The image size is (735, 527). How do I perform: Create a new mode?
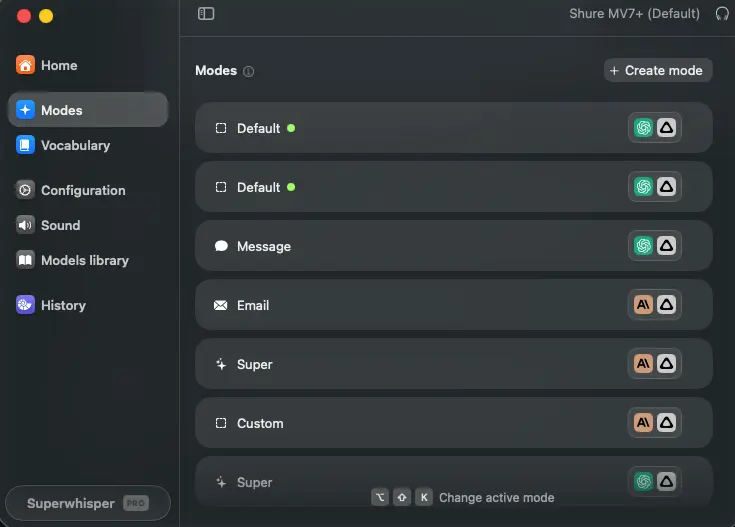(x=658, y=70)
